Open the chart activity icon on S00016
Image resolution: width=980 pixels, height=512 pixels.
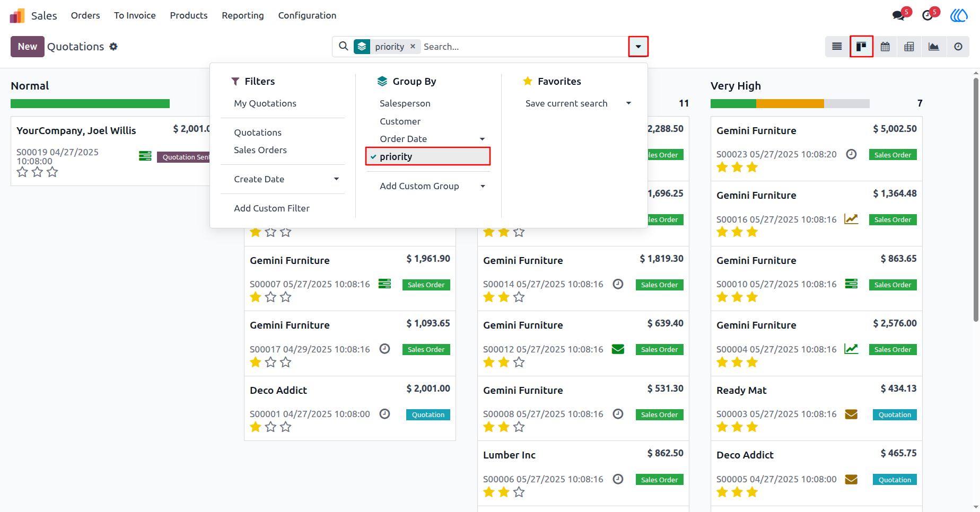851,219
